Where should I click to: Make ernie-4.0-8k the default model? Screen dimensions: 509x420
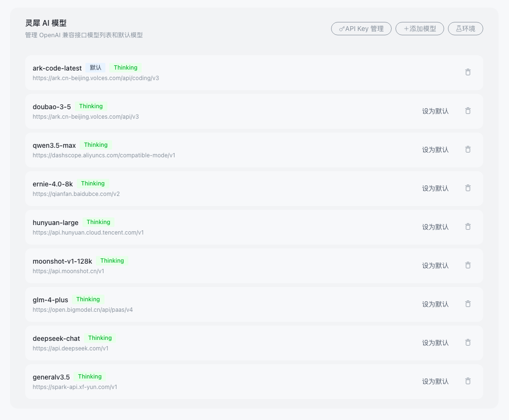coord(435,188)
